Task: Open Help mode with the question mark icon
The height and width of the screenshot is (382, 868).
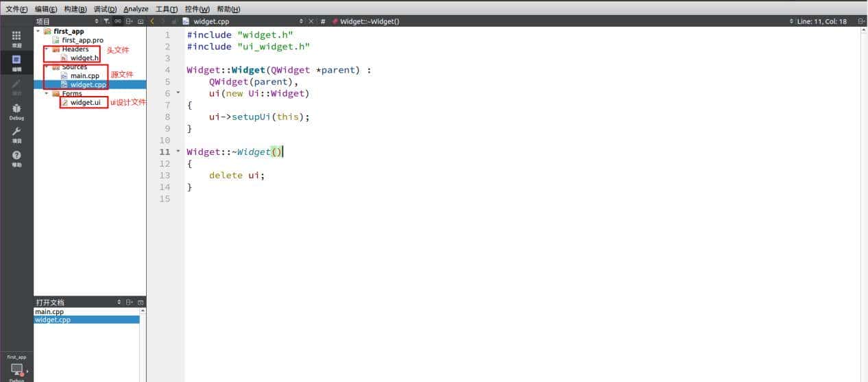Action: pyautogui.click(x=16, y=158)
